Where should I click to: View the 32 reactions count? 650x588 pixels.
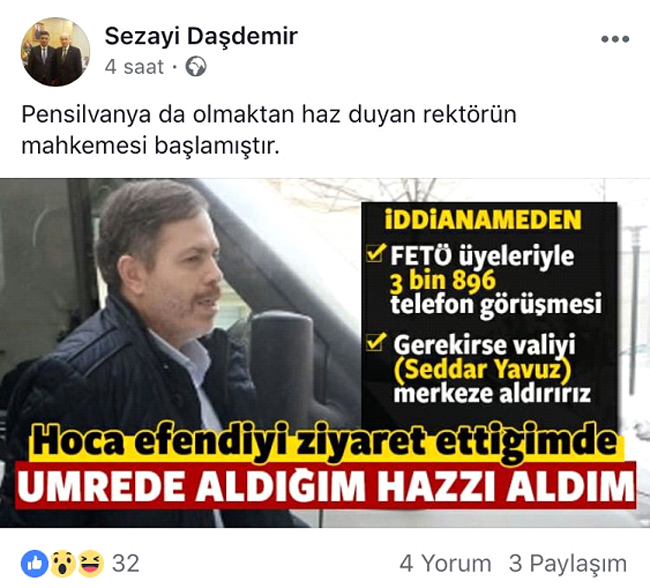tap(126, 564)
